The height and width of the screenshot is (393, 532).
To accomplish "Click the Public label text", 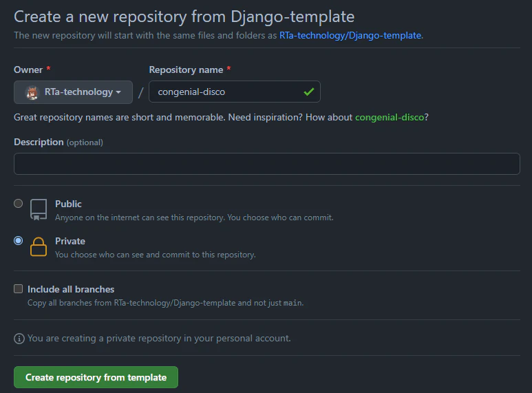I will click(68, 204).
